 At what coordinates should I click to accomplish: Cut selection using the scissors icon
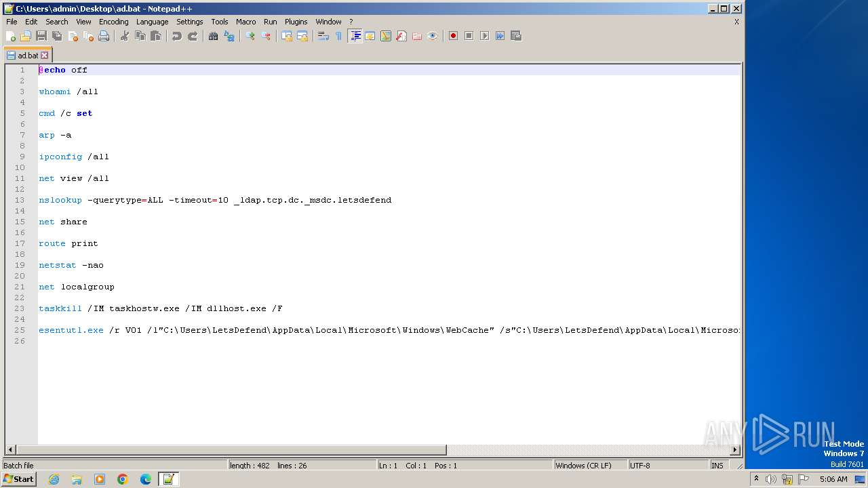(125, 36)
